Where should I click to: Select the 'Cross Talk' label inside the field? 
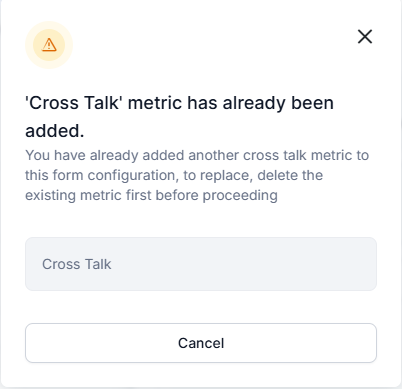[x=77, y=264]
